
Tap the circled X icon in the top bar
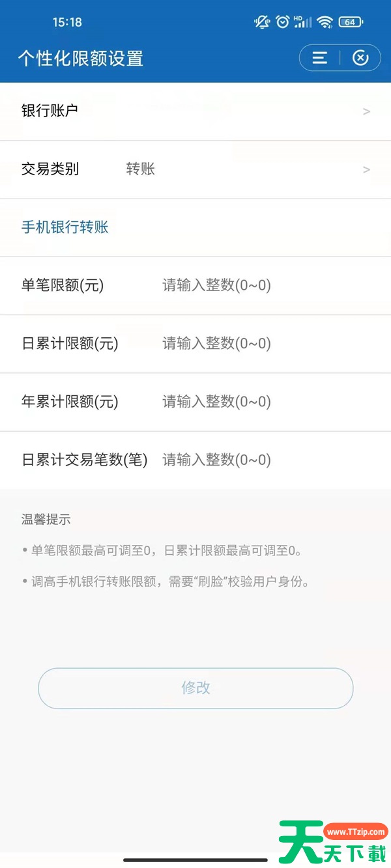360,57
